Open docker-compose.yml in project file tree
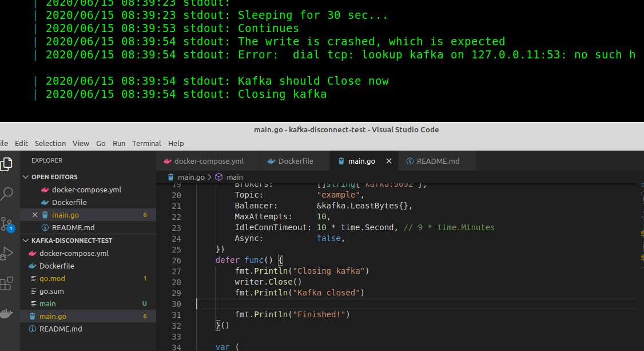The image size is (644, 351). (74, 253)
